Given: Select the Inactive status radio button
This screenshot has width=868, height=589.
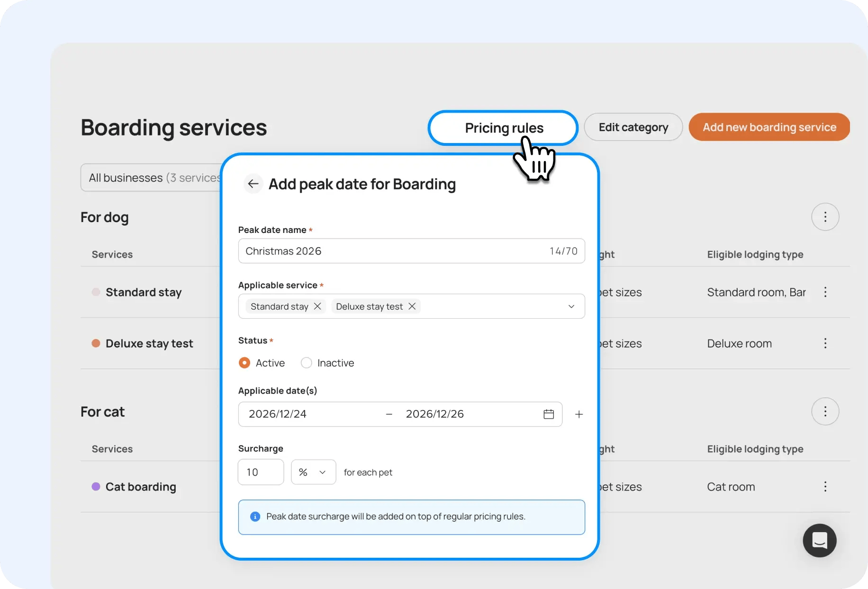Looking at the screenshot, I should tap(307, 363).
